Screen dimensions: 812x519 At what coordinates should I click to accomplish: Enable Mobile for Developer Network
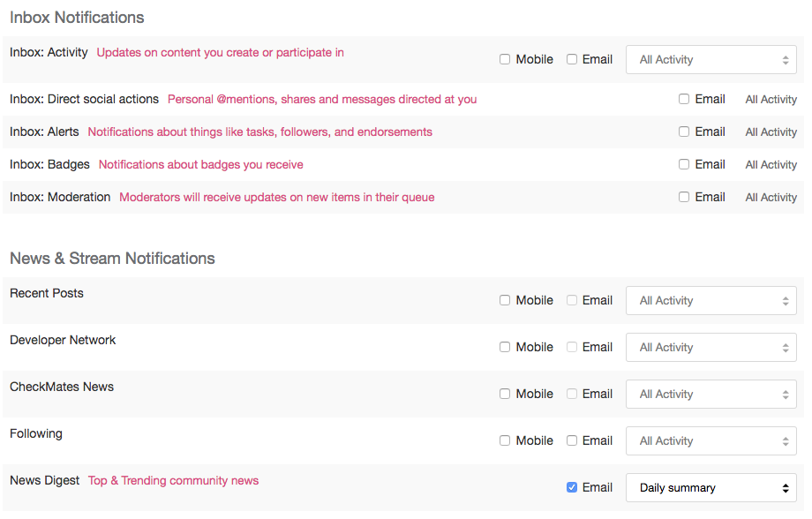click(x=504, y=347)
